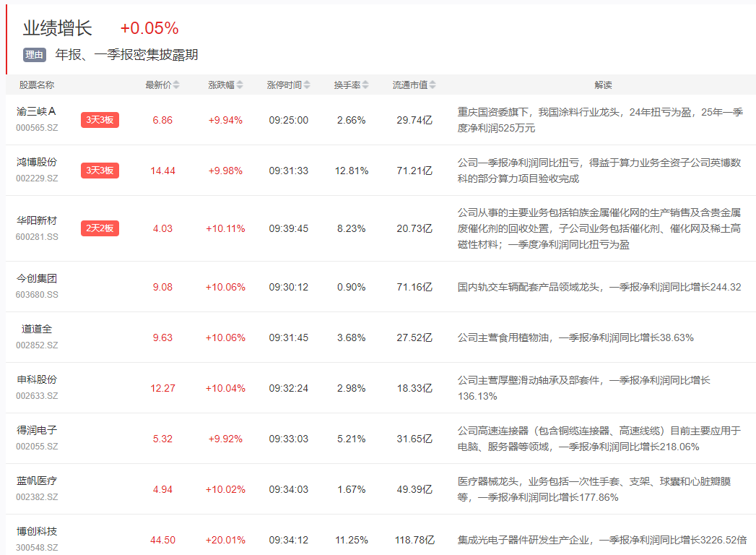
Task: Click 道道全 interpretation about 食用植物油
Action: click(575, 337)
